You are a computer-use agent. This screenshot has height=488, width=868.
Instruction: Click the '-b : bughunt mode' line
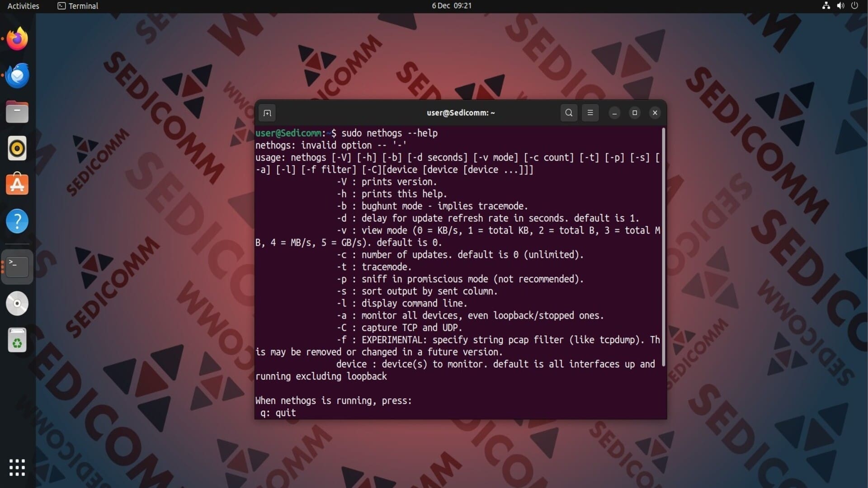point(432,206)
